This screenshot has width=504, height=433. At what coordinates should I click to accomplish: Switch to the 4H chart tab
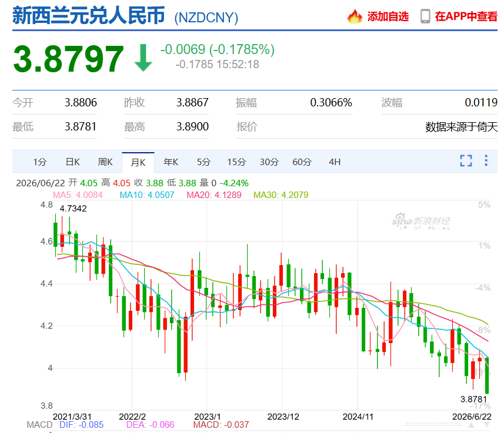(x=335, y=162)
